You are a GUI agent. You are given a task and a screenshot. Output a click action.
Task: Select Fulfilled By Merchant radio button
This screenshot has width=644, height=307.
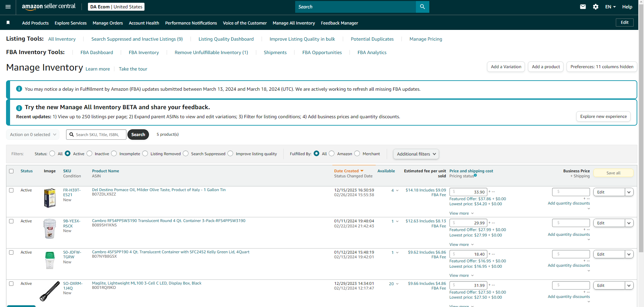tap(357, 153)
